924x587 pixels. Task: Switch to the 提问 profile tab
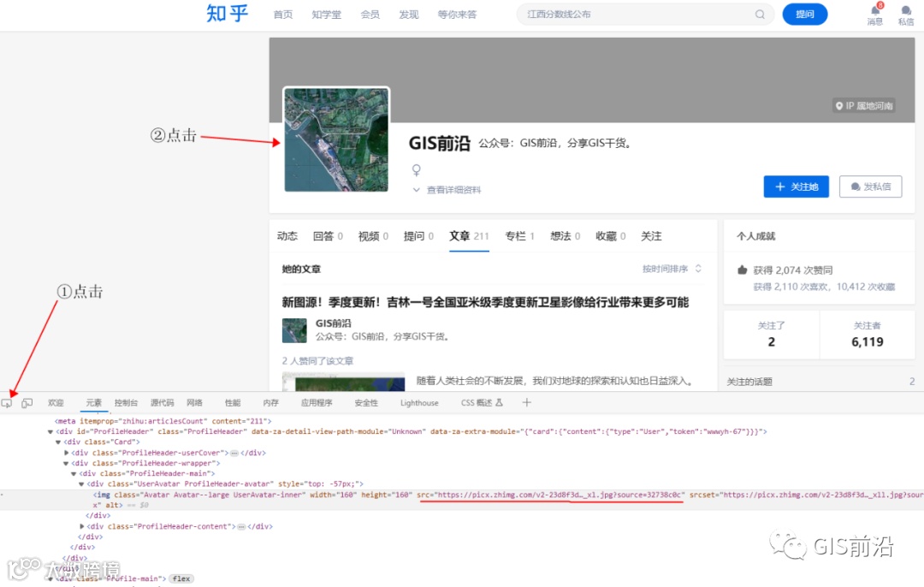pos(418,236)
